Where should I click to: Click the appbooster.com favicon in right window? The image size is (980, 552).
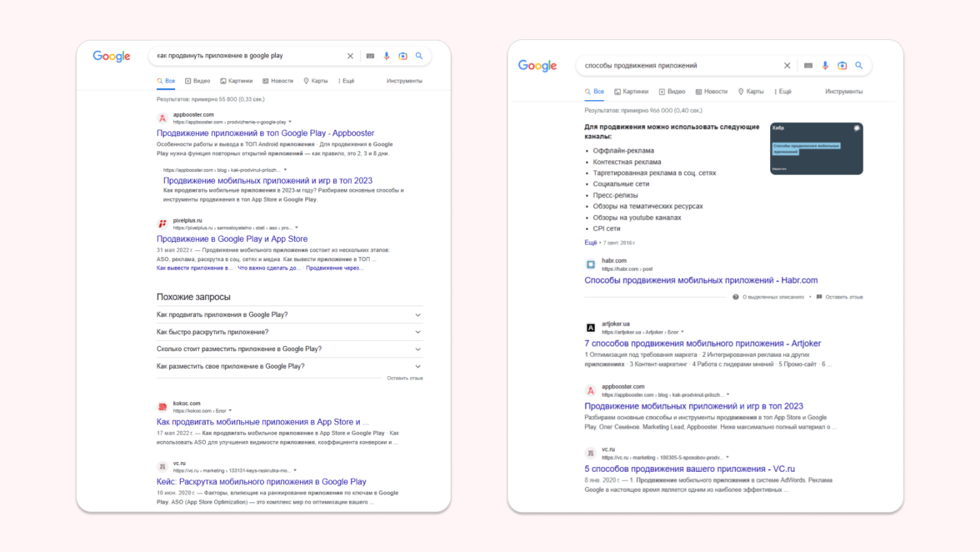point(591,390)
